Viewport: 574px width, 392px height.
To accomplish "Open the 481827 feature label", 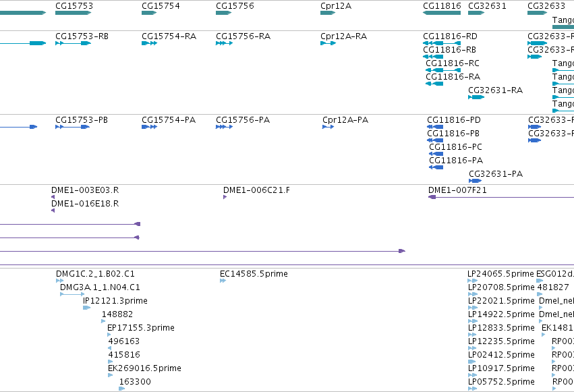I will 553,287.
